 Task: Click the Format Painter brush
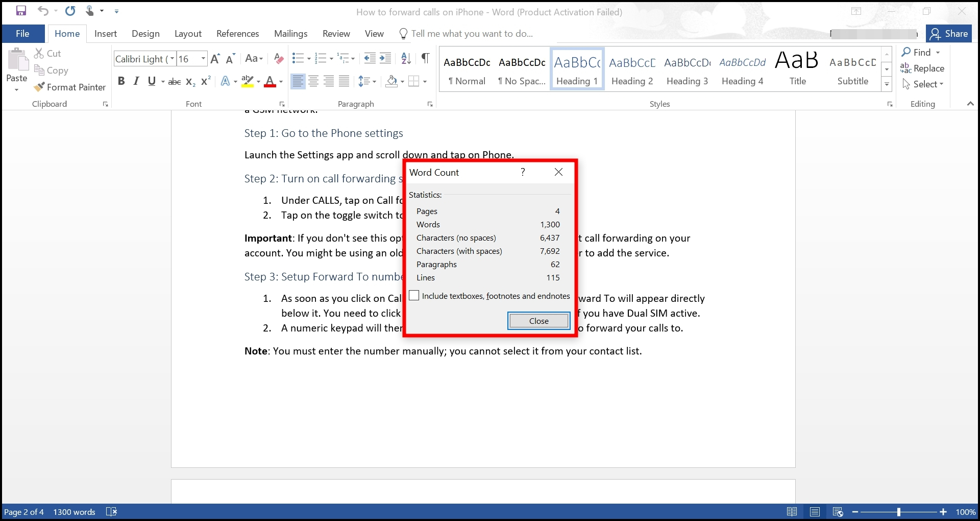pyautogui.click(x=69, y=87)
